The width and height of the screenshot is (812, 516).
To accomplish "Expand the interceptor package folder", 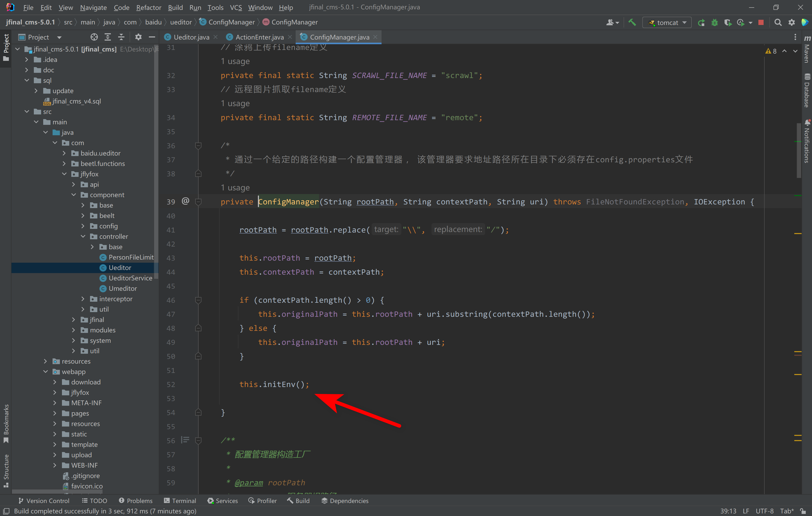I will pyautogui.click(x=83, y=299).
